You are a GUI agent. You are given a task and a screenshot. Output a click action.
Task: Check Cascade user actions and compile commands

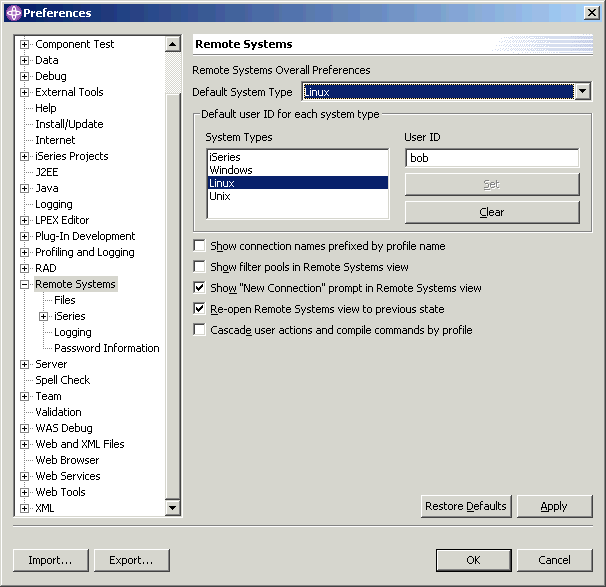coord(200,330)
